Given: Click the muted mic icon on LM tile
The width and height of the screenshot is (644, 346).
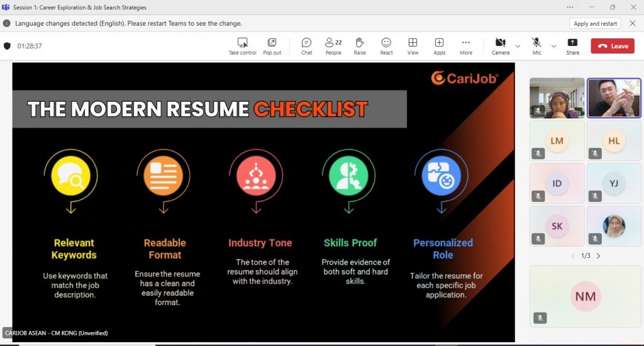Looking at the screenshot, I should click(538, 153).
